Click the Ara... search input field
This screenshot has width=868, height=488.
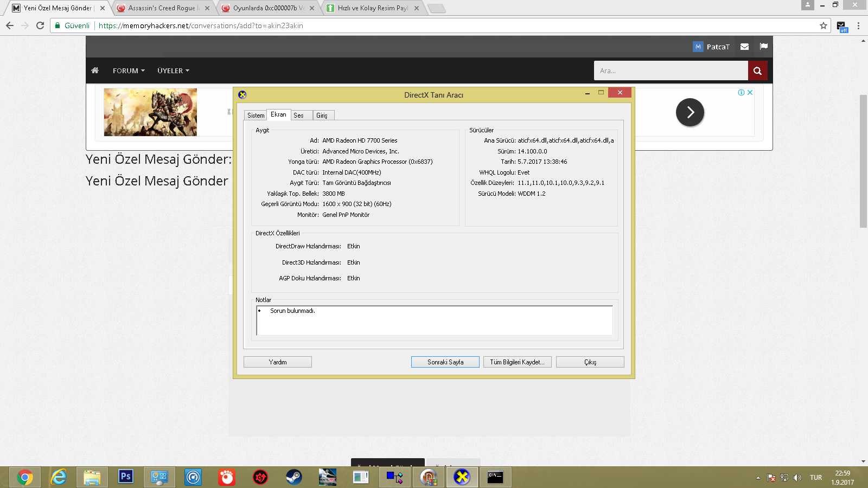[671, 70]
